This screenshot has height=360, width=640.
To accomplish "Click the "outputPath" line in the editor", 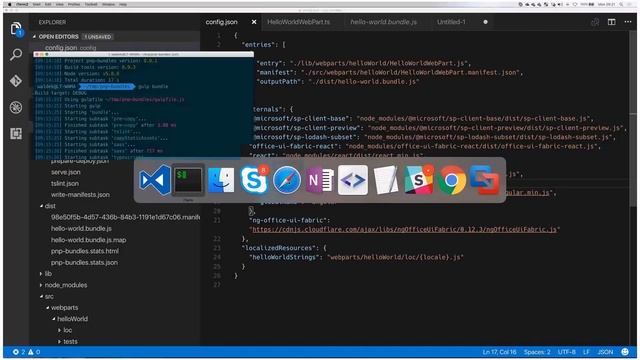I will [338, 82].
